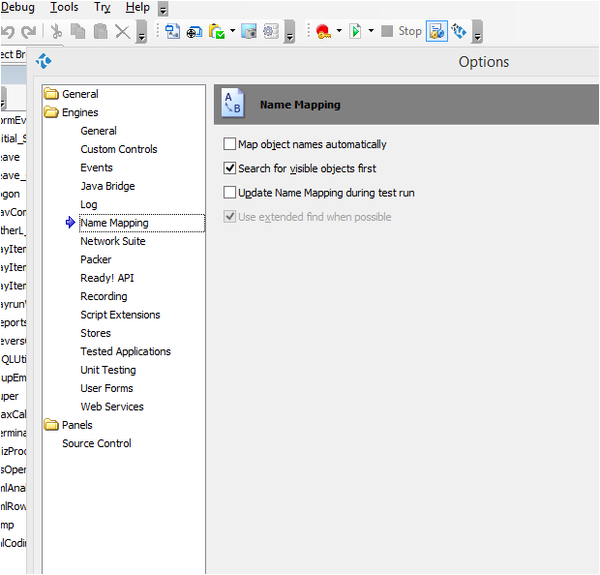Click the Undo arrow icon
The width and height of the screenshot is (600, 575).
8,31
